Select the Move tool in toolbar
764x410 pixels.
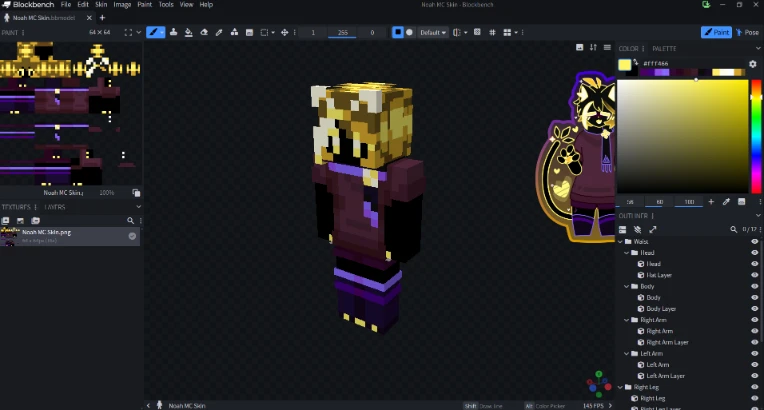(285, 33)
